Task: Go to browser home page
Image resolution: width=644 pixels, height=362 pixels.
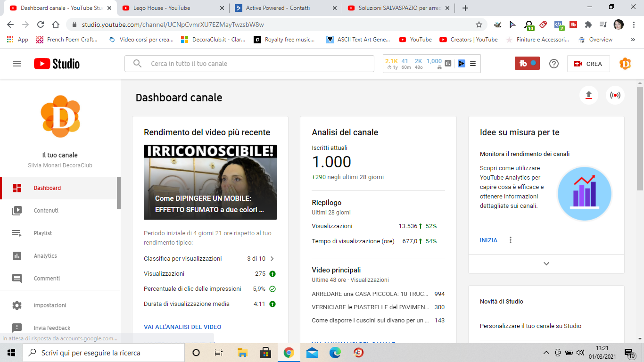Action: [56, 25]
